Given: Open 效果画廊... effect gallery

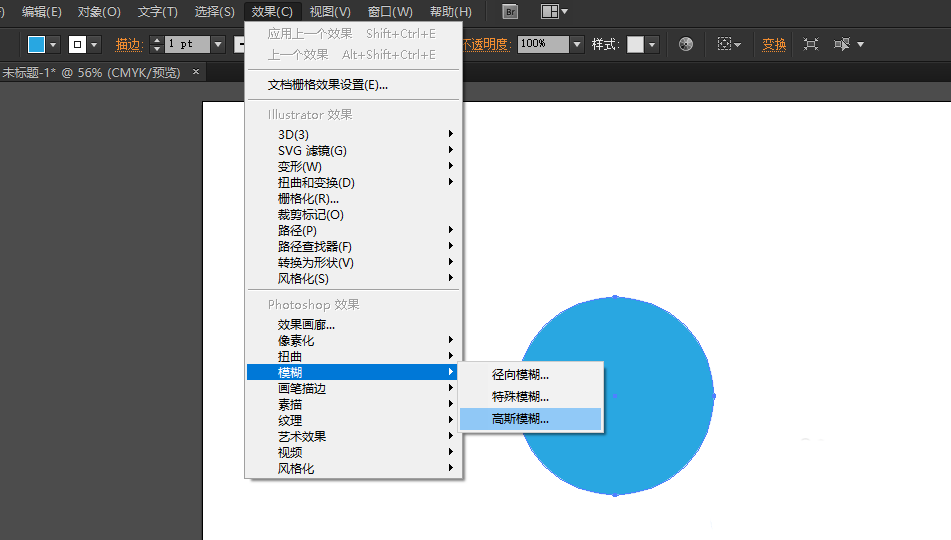Looking at the screenshot, I should pos(353,325).
